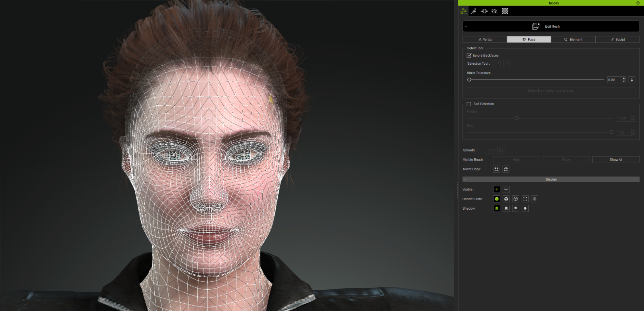Mirror Copy right to left
The height and width of the screenshot is (311, 644).
[506, 169]
